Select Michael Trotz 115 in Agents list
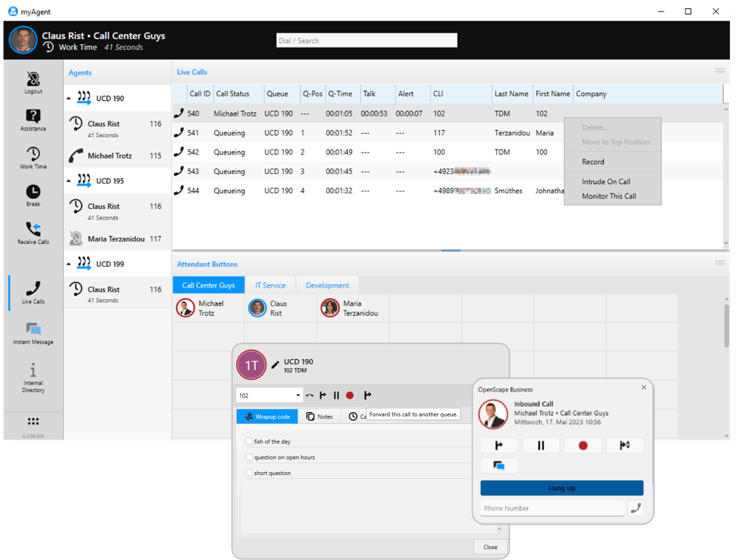Viewport: 741px width, 560px height. [x=117, y=156]
